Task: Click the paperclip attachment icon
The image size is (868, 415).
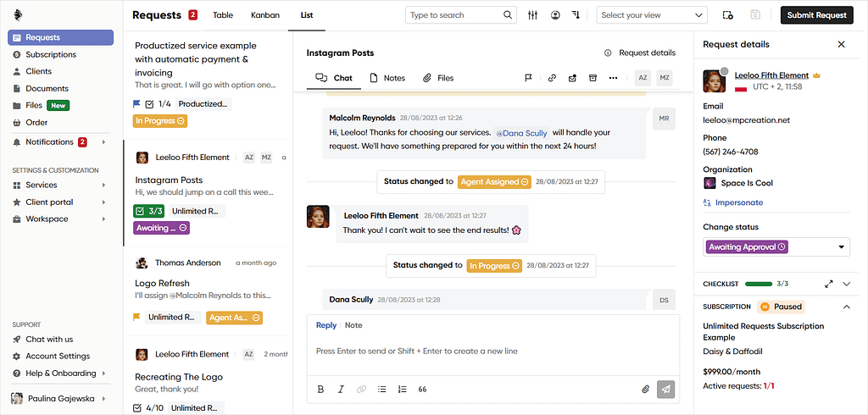Action: [645, 389]
